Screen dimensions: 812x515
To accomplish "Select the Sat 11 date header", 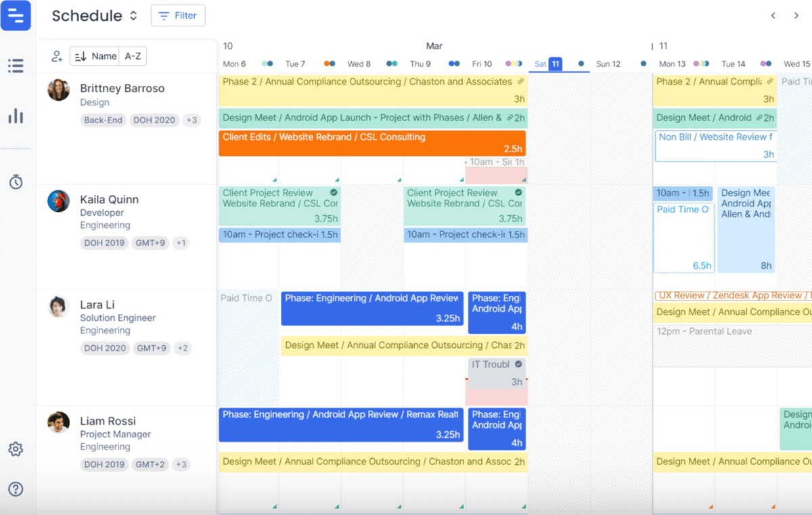I will [x=548, y=64].
